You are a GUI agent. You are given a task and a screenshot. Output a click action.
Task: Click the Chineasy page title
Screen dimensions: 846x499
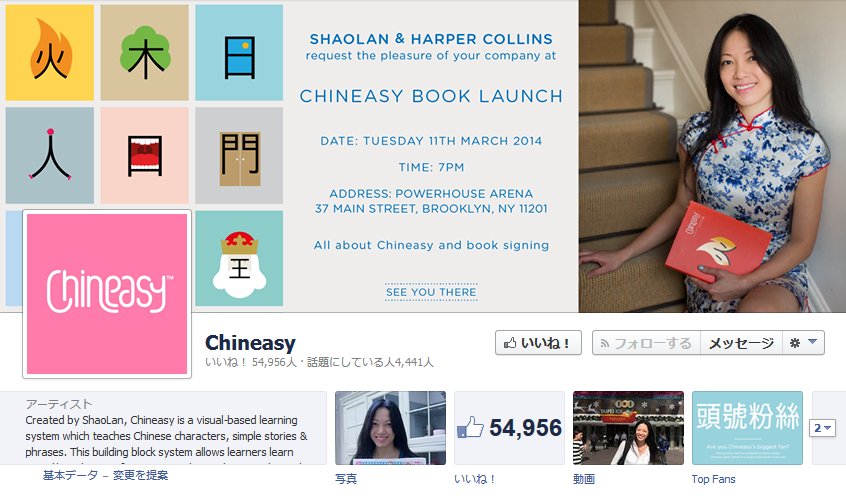pyautogui.click(x=250, y=343)
